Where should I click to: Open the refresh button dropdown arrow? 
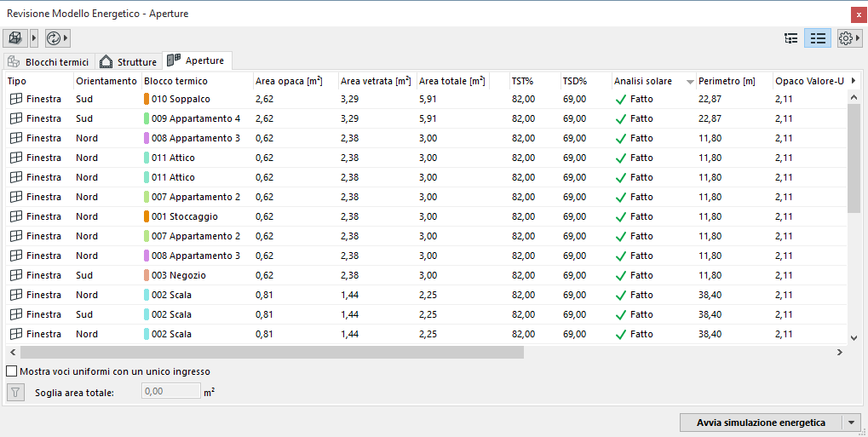pyautogui.click(x=66, y=38)
